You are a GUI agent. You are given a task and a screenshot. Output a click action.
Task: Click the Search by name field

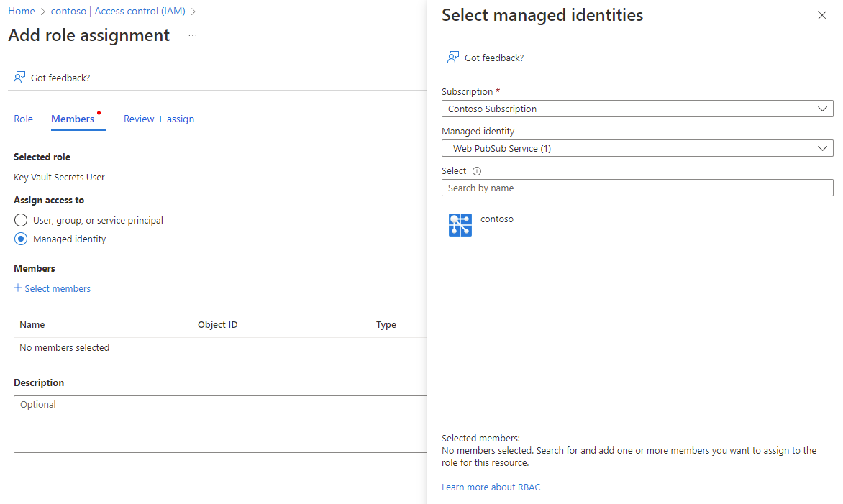[637, 188]
